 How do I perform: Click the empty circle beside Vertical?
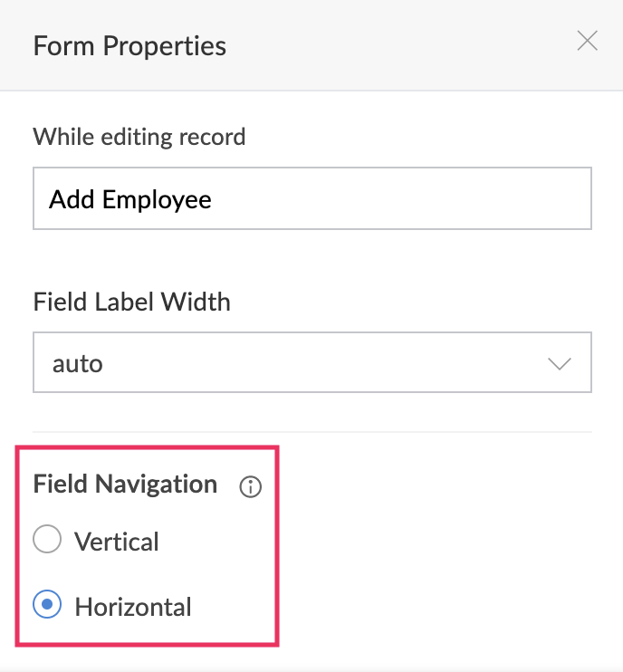pyautogui.click(x=47, y=541)
